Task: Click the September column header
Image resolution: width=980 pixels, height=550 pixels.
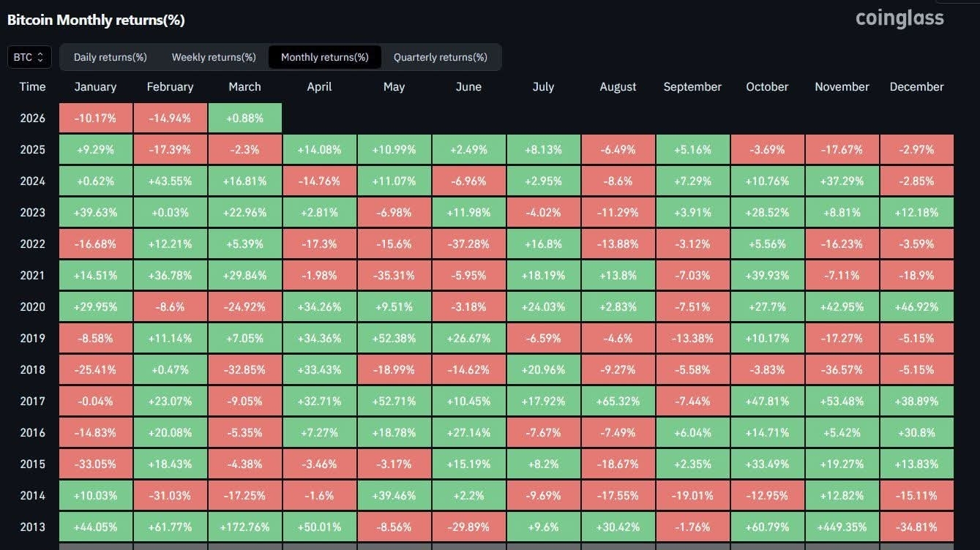Action: 692,86
